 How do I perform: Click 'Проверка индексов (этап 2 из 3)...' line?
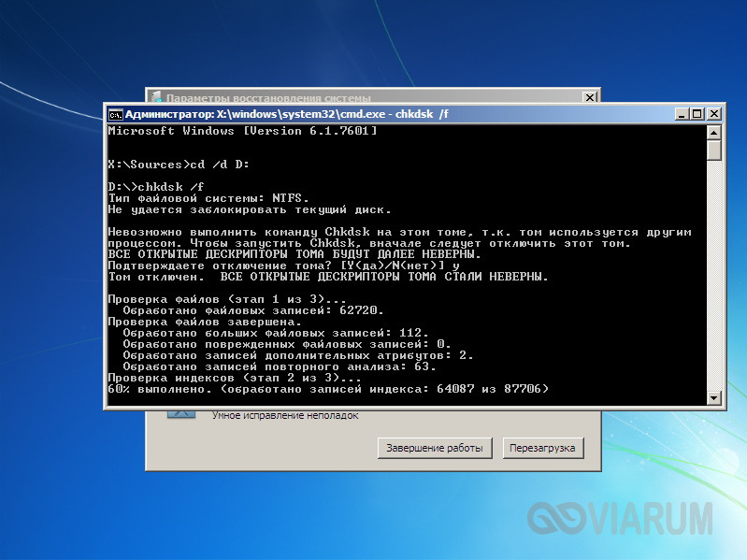(235, 378)
